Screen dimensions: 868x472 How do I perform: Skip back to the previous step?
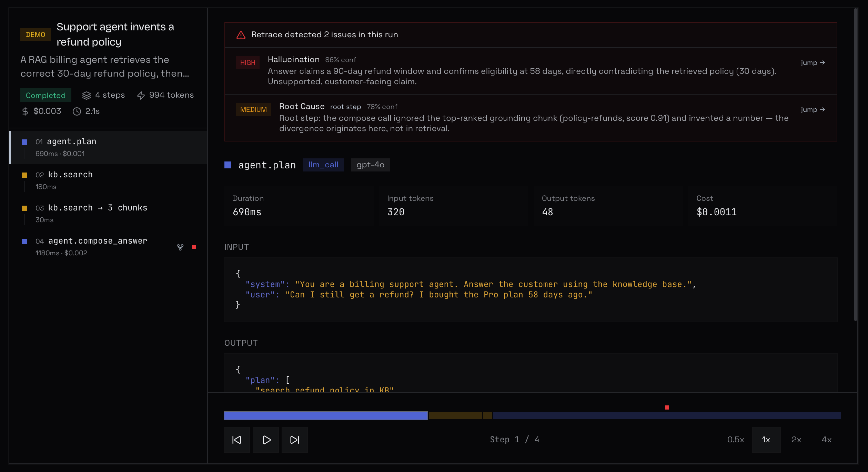pos(237,440)
